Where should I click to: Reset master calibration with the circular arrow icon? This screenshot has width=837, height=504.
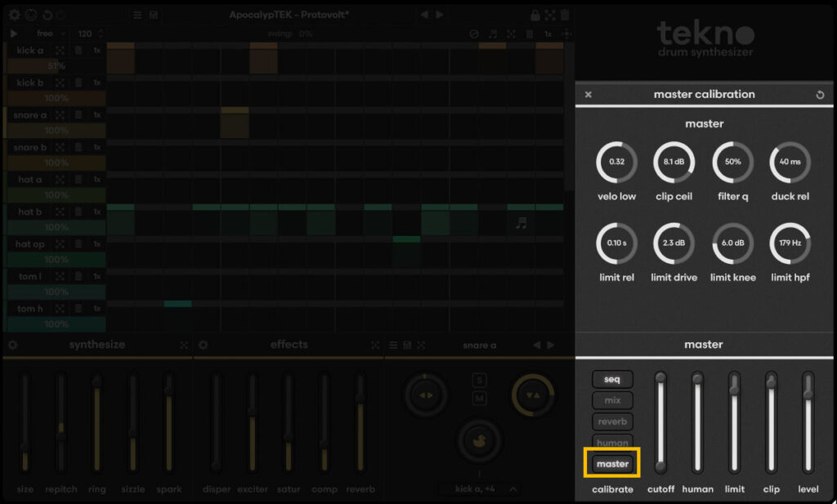(820, 95)
